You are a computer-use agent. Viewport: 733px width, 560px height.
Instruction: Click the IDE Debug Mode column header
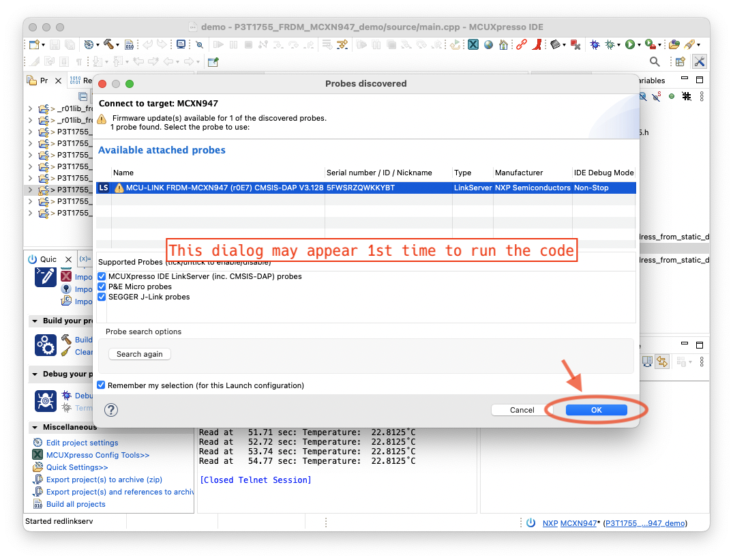pyautogui.click(x=603, y=173)
